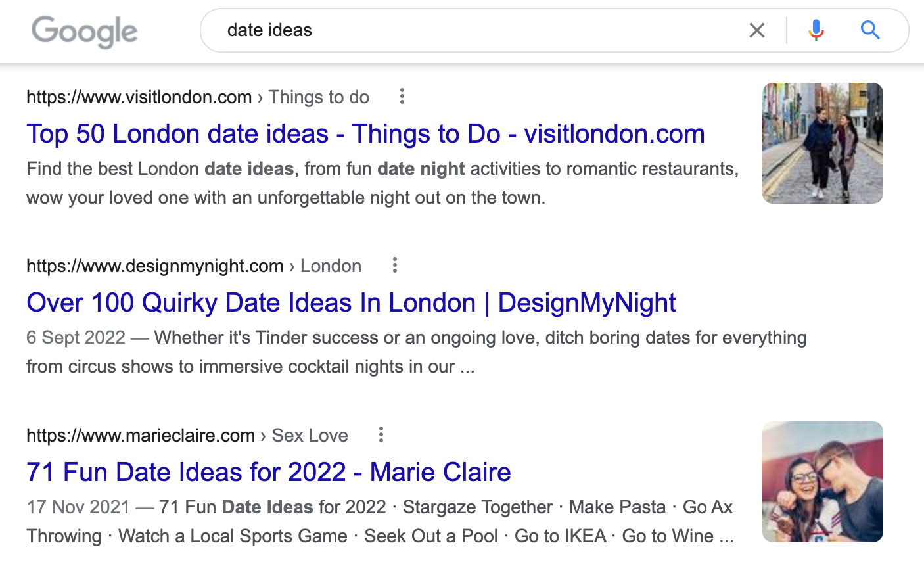The image size is (924, 581).
Task: Click the thumbnail image beside the visitlondon.com result
Action: point(822,143)
